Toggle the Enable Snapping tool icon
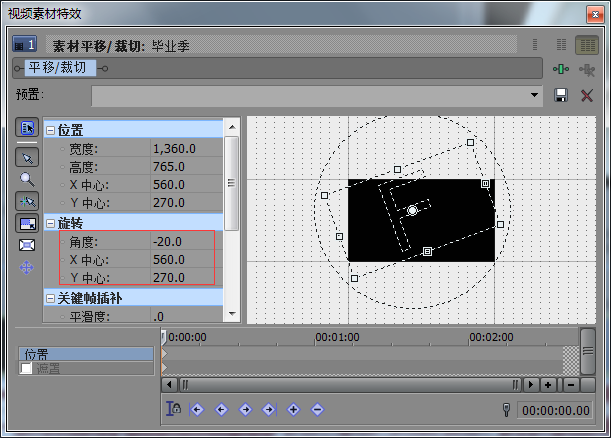The height and width of the screenshot is (438, 611). point(27,201)
